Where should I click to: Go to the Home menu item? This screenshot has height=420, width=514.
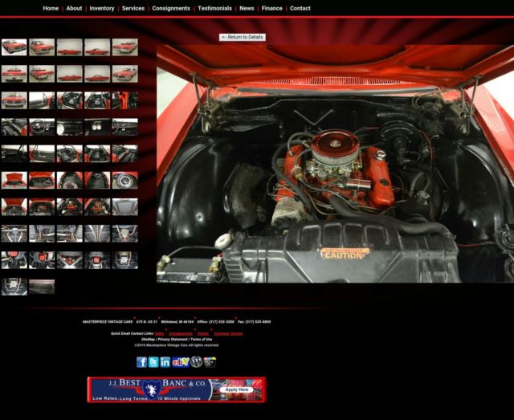click(x=51, y=8)
